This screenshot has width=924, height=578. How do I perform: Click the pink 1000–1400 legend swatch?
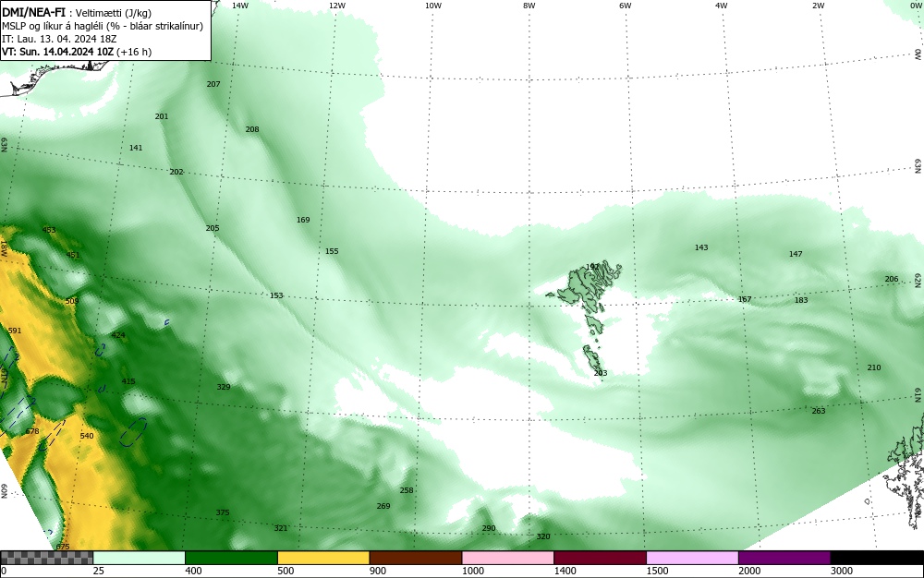pos(508,558)
